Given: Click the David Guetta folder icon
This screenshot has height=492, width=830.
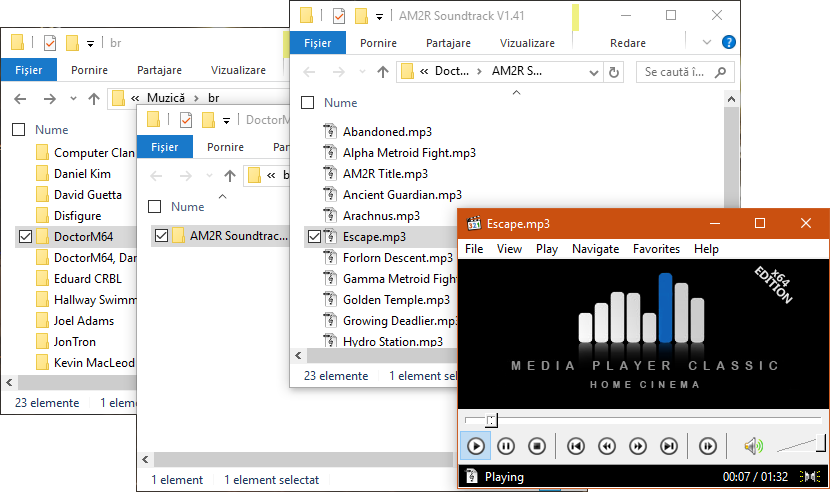Looking at the screenshot, I should [43, 195].
